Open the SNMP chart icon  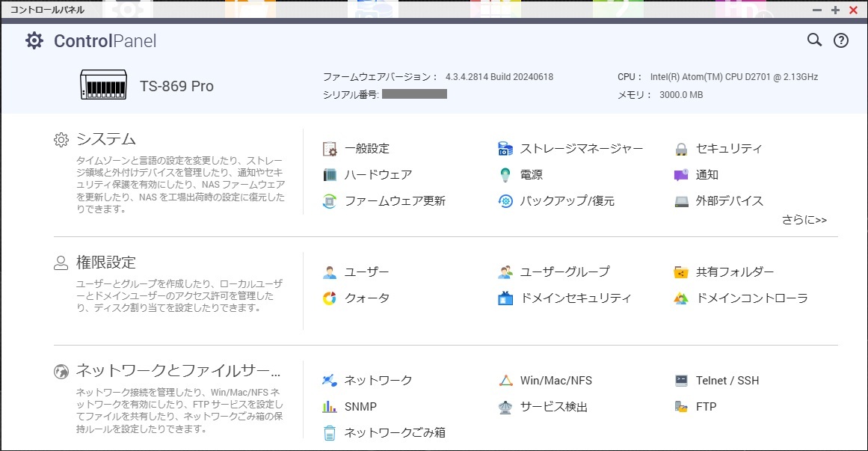coord(330,406)
